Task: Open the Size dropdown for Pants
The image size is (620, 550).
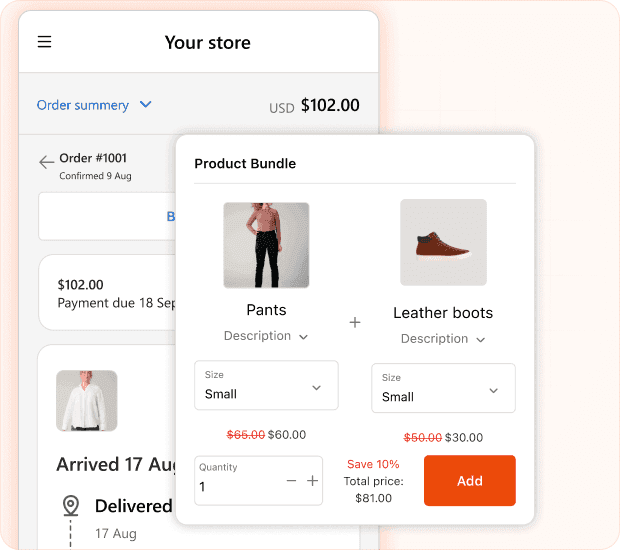Action: (266, 385)
